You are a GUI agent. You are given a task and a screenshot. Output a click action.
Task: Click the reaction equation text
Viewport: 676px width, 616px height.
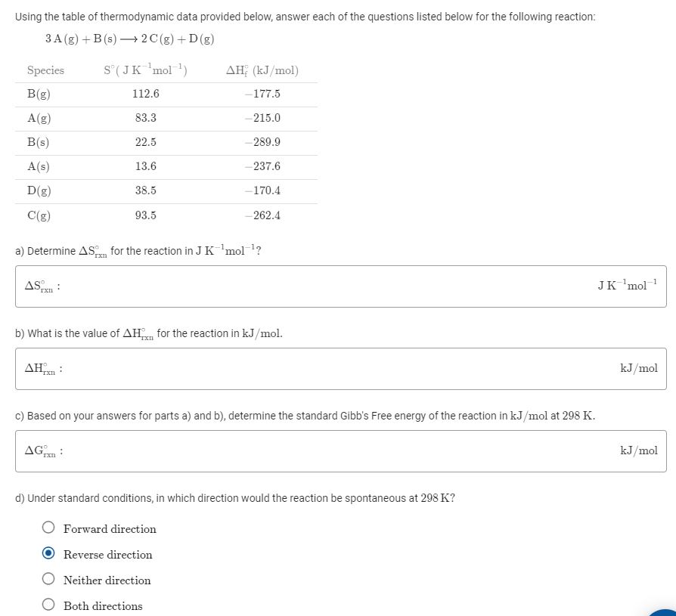pos(129,38)
